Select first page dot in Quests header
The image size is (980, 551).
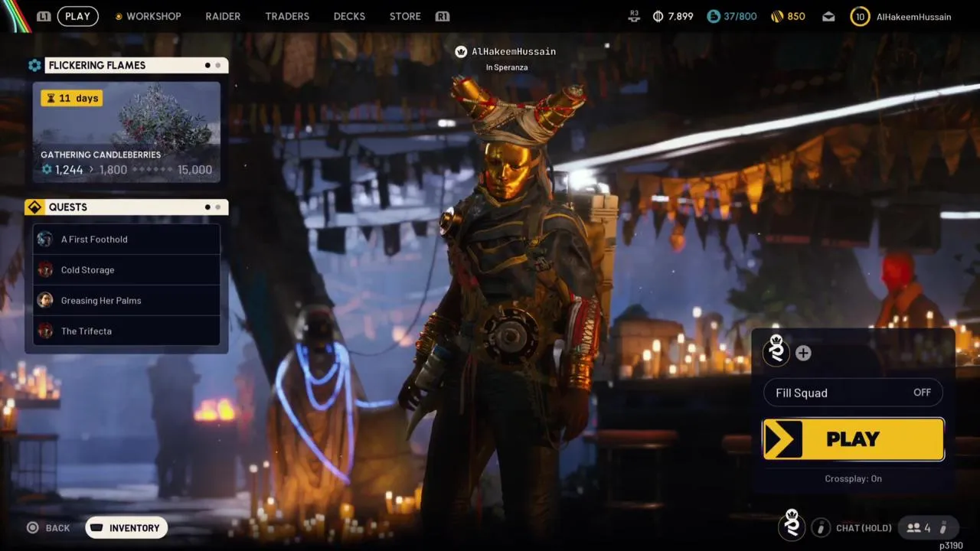(x=207, y=207)
